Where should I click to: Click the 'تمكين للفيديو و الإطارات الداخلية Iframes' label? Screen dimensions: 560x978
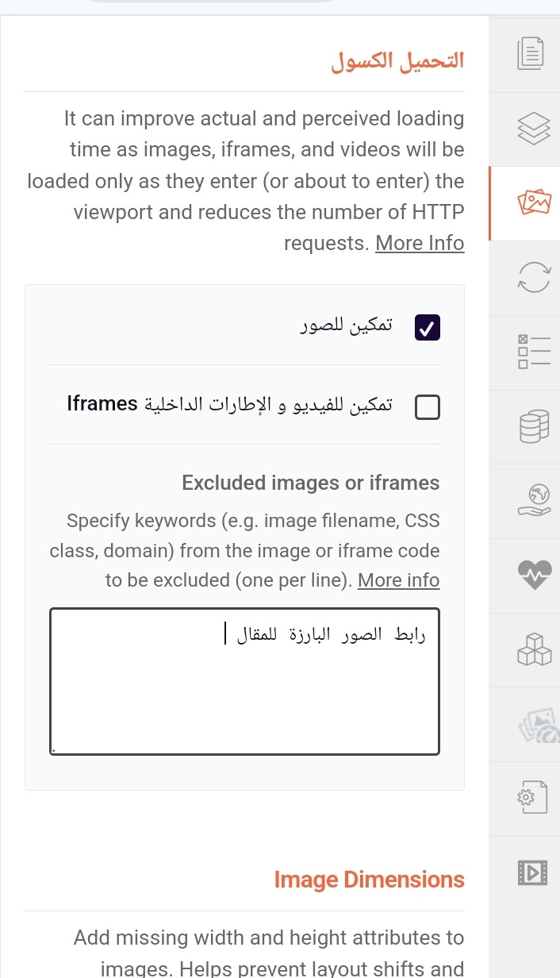coord(229,404)
